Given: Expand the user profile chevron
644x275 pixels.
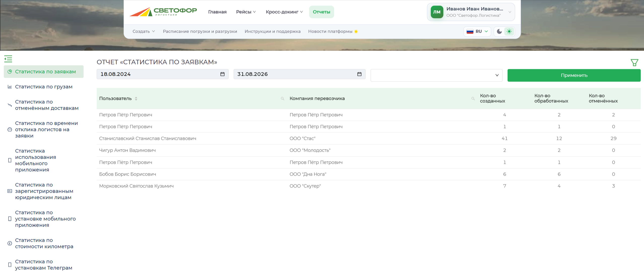Looking at the screenshot, I should [510, 12].
